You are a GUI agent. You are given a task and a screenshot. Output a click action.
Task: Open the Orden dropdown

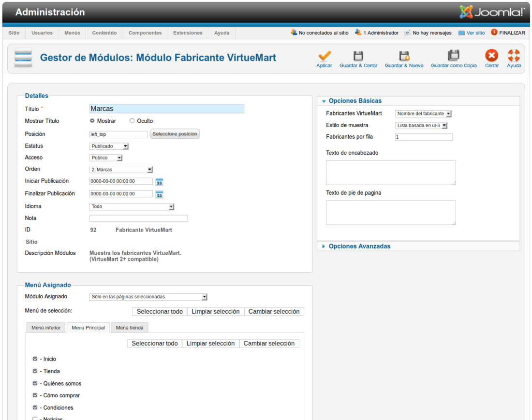121,170
